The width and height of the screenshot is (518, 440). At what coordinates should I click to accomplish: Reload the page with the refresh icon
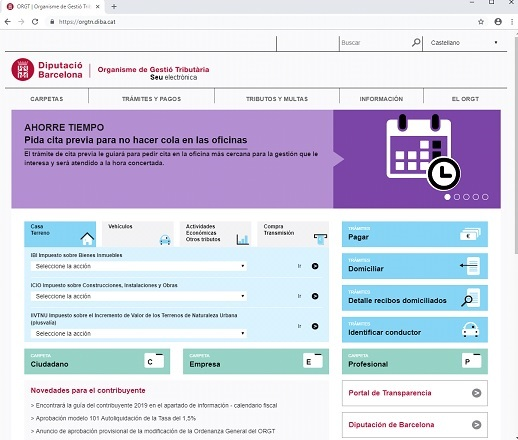35,22
